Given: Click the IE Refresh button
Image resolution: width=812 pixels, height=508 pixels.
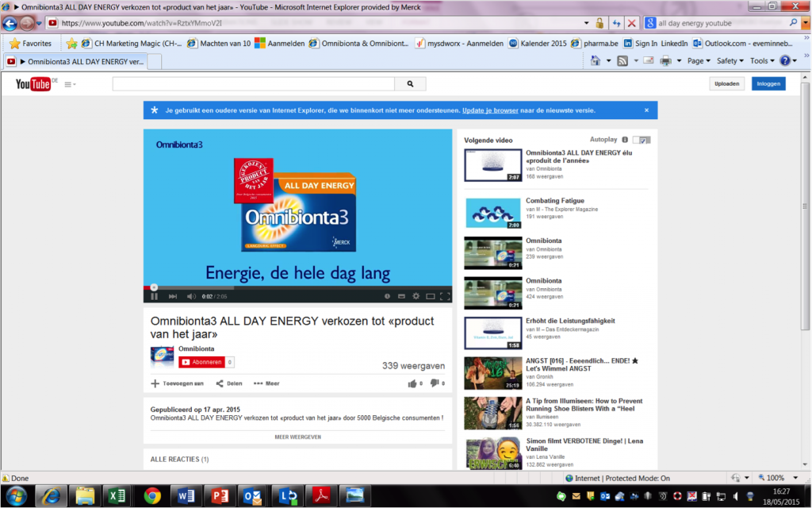Looking at the screenshot, I should [x=615, y=23].
